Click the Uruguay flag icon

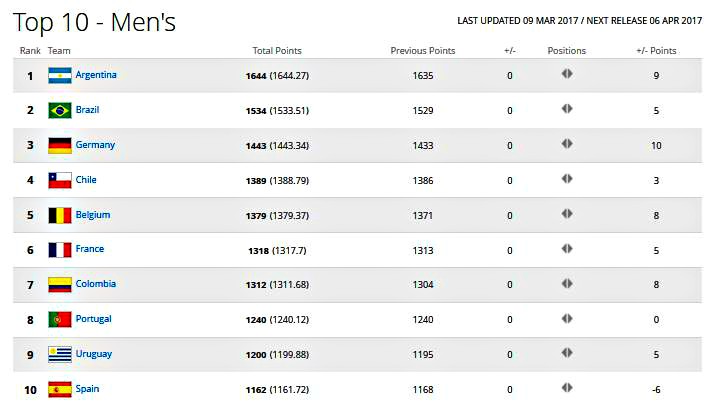pyautogui.click(x=60, y=355)
